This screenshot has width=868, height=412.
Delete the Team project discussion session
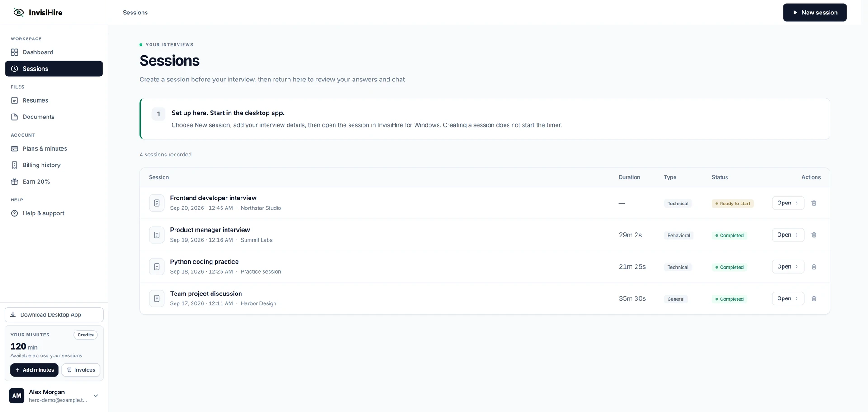point(814,298)
